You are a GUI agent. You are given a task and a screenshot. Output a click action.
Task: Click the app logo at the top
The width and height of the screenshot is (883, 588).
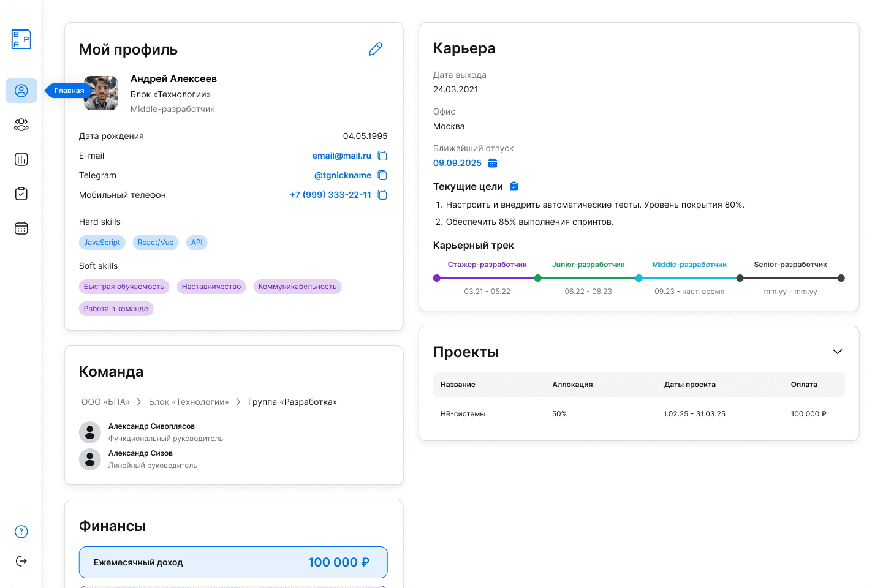click(x=20, y=39)
